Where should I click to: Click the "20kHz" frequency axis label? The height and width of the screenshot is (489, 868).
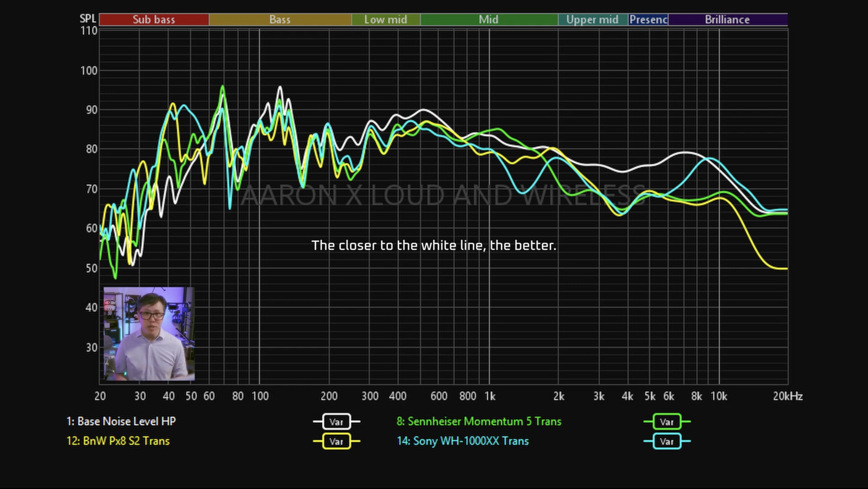(788, 396)
